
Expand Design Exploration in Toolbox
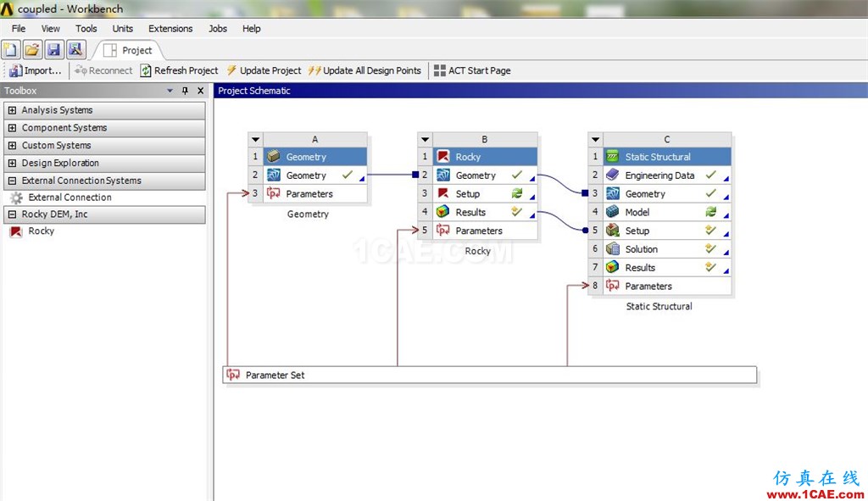click(x=12, y=164)
